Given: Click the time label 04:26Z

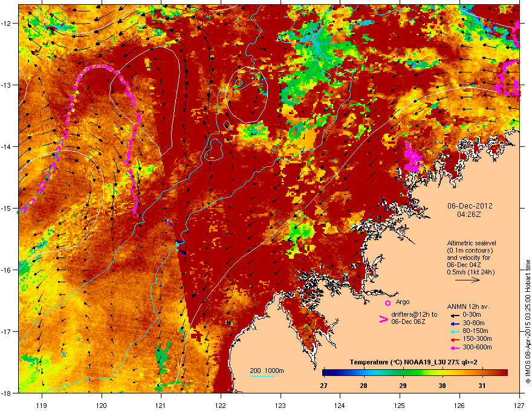Looking at the screenshot, I should pyautogui.click(x=469, y=215).
